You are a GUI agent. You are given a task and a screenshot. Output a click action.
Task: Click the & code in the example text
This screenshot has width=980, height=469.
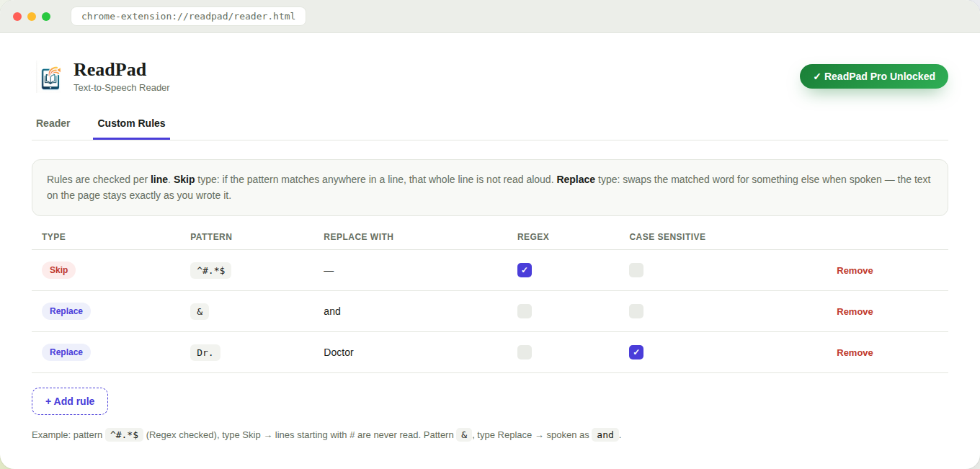point(465,435)
